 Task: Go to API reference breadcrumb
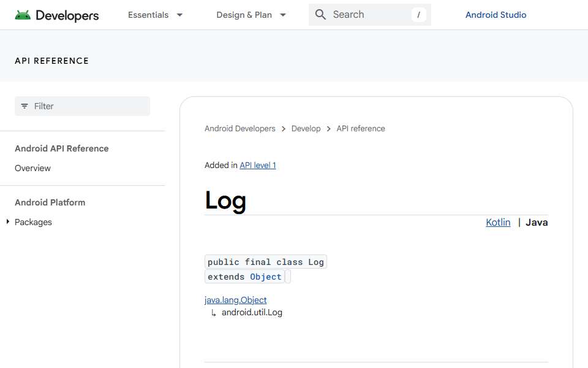361,128
